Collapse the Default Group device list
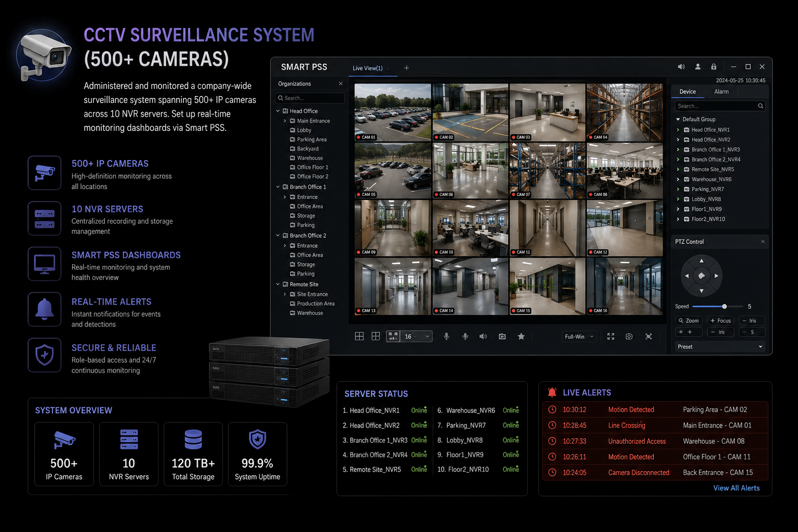The height and width of the screenshot is (532, 798). coord(678,119)
